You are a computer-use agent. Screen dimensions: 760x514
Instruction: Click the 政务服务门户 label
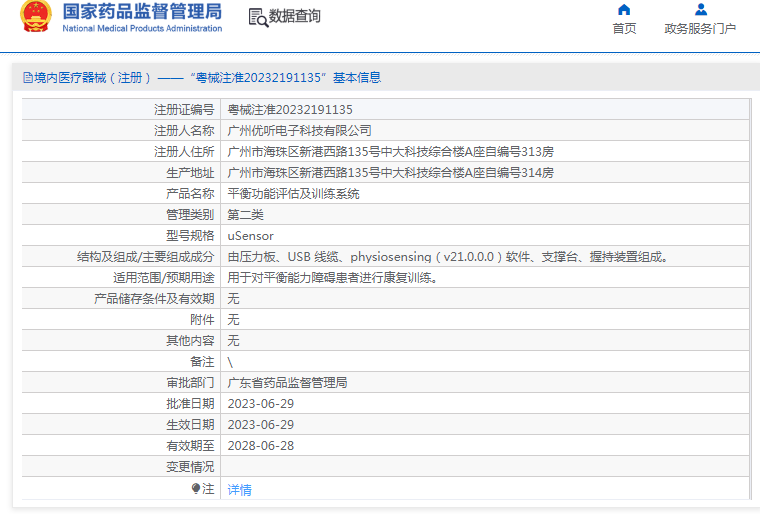point(700,29)
